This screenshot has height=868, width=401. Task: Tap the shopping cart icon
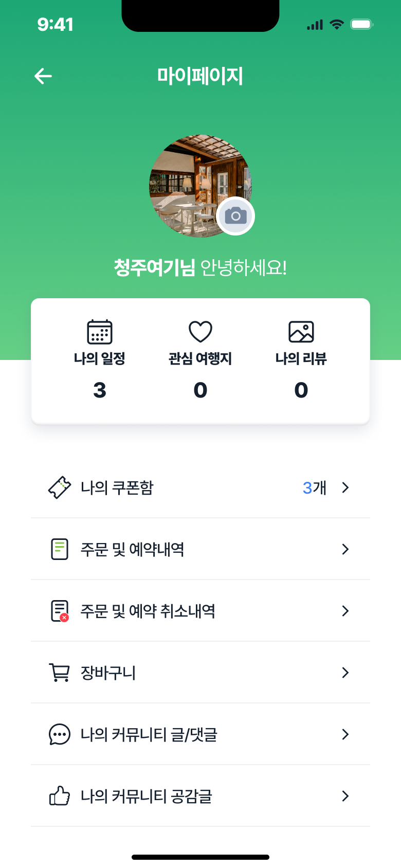click(60, 673)
